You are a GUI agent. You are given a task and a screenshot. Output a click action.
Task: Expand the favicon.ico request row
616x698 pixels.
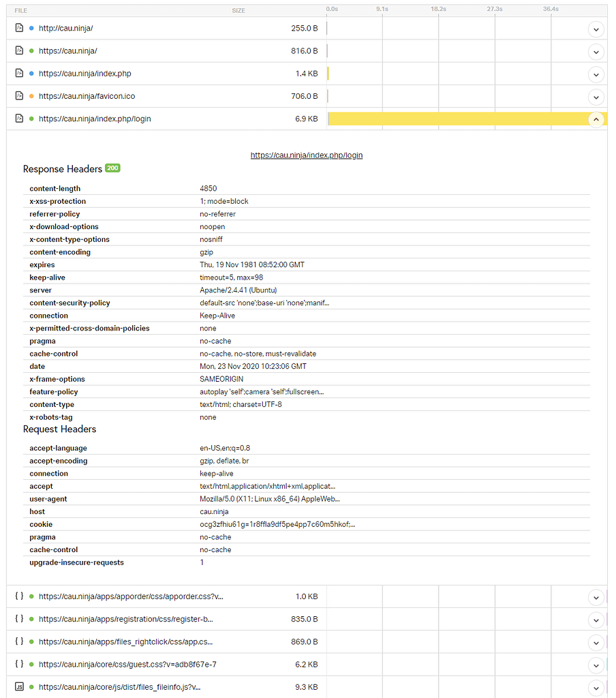click(596, 97)
